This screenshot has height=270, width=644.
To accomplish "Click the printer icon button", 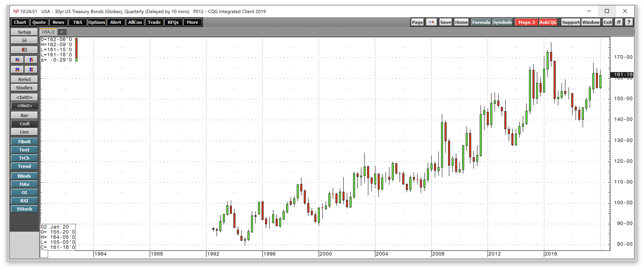I will [x=24, y=40].
